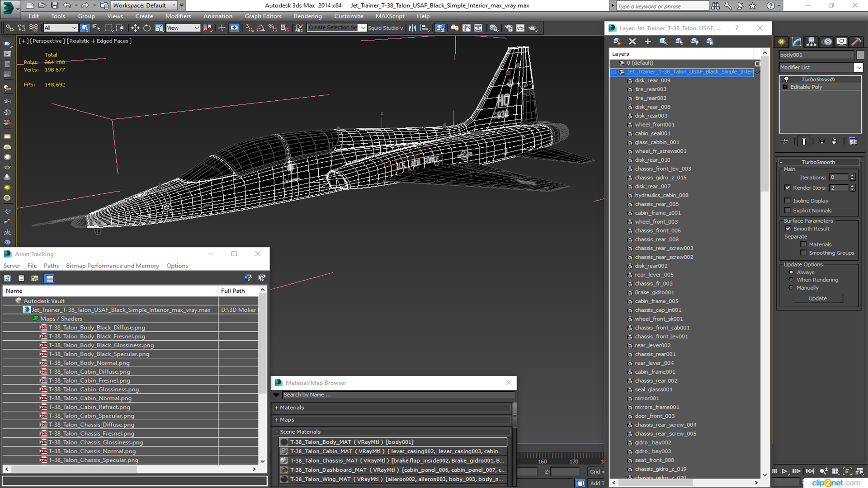Open the Motion panel tab
Viewport: 868px width, 488px height.
tap(827, 42)
